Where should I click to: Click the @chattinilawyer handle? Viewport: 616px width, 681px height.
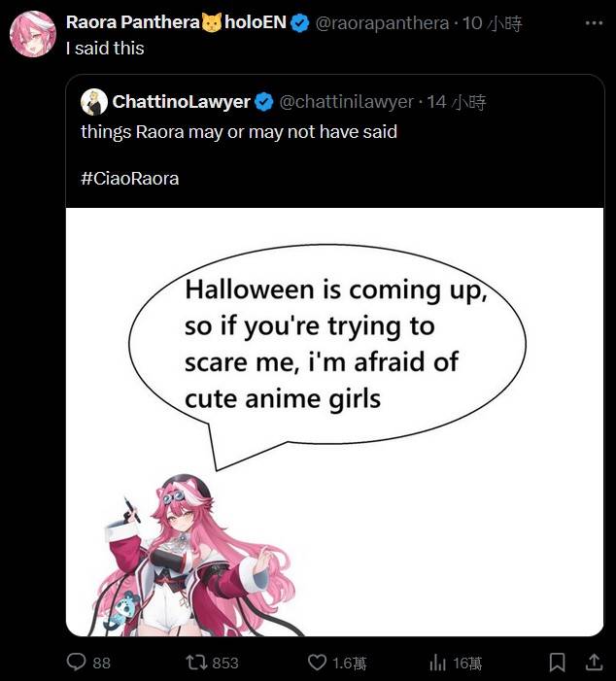346,102
